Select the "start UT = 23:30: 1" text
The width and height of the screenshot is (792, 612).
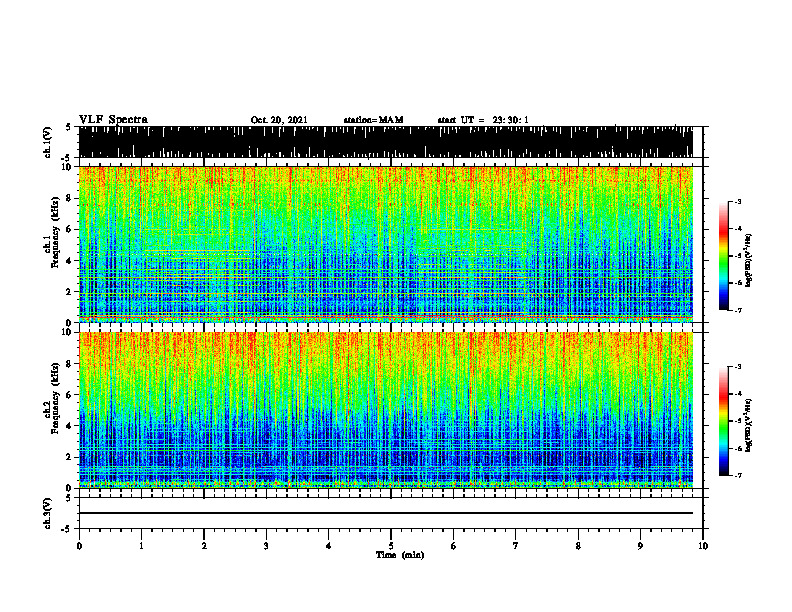(483, 120)
